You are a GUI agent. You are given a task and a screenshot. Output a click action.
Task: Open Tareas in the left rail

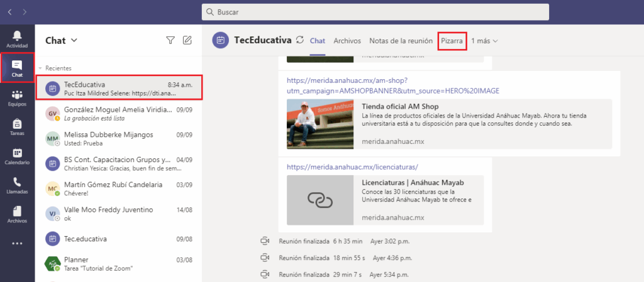tap(17, 127)
